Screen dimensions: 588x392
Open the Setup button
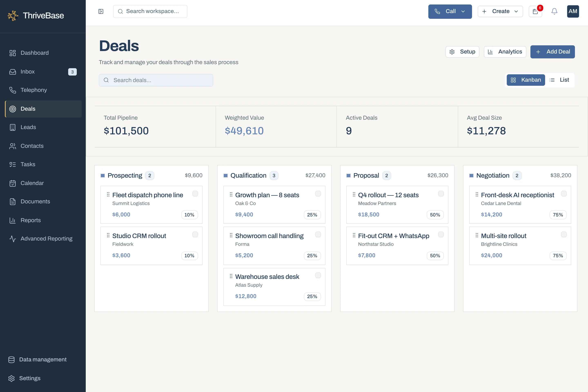462,52
